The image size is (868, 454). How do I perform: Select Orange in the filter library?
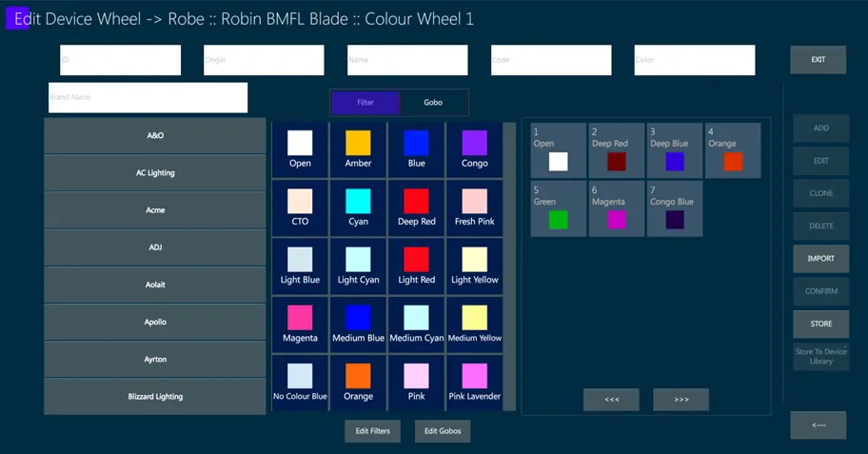point(358,383)
